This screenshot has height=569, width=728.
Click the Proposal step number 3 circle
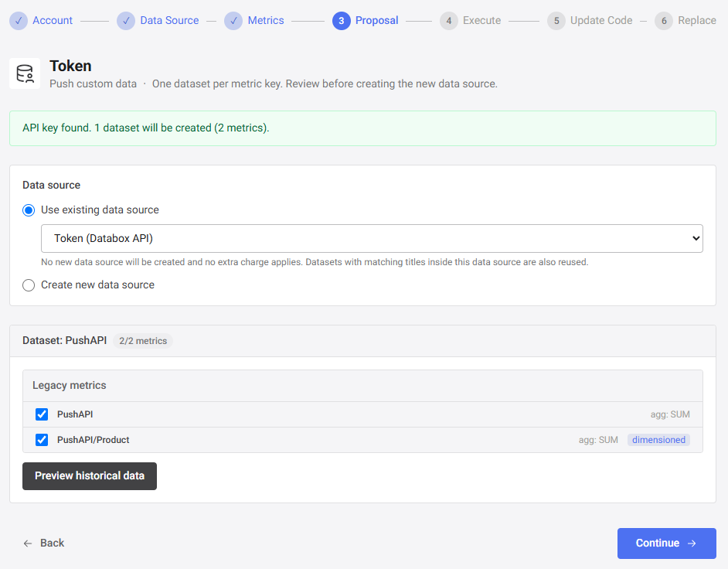[x=342, y=21]
